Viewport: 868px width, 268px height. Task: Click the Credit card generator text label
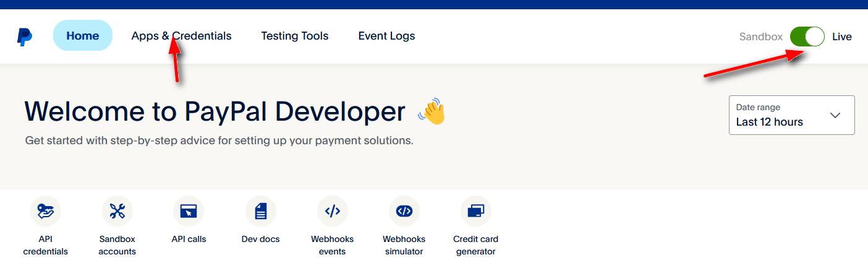pos(475,245)
